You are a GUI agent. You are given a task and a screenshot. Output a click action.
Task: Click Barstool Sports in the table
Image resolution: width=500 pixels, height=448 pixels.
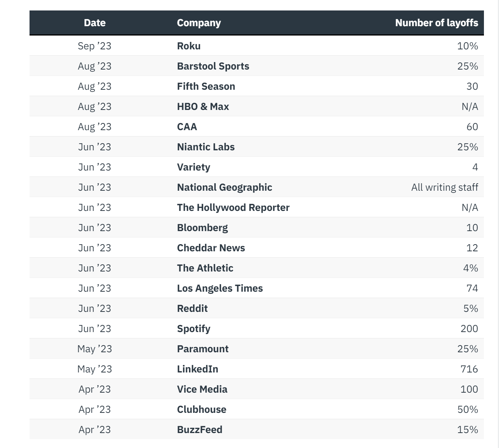click(213, 66)
